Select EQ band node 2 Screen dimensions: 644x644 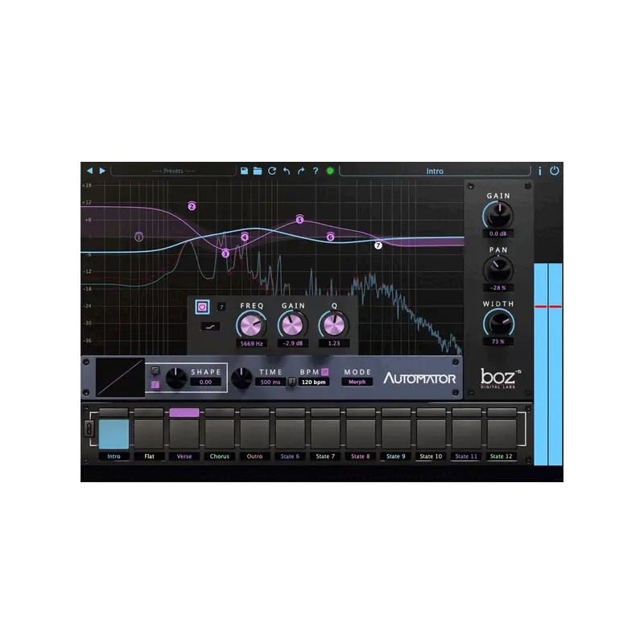point(192,206)
